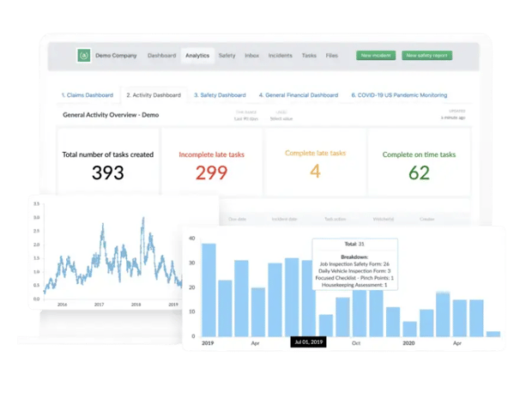Click the Incomplete late tasks 299 tile
Screen dimensions: 532x399
coord(211,163)
